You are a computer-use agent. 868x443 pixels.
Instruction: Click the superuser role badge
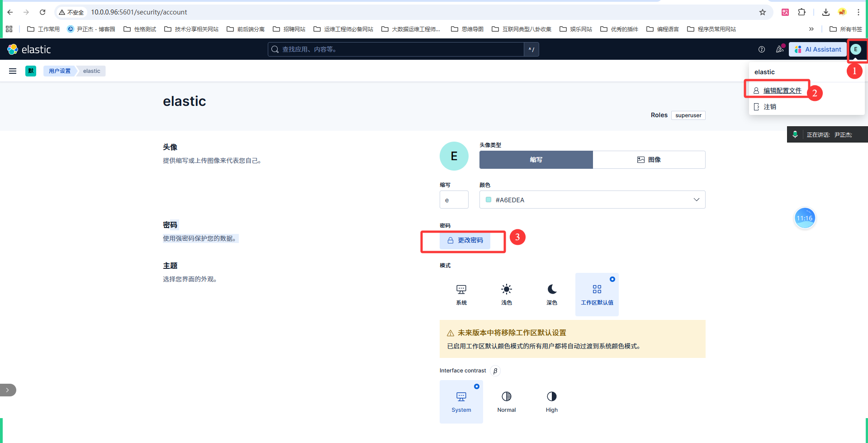click(688, 115)
